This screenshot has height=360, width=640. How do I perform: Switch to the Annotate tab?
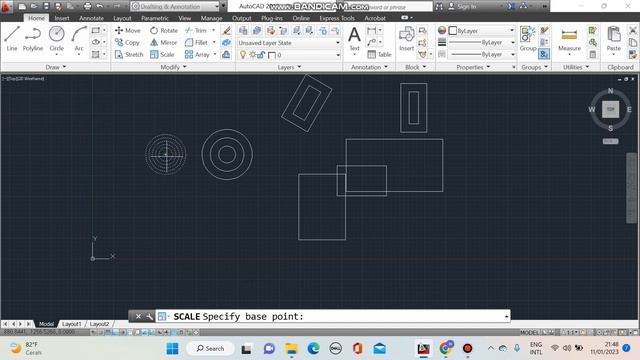coord(91,18)
